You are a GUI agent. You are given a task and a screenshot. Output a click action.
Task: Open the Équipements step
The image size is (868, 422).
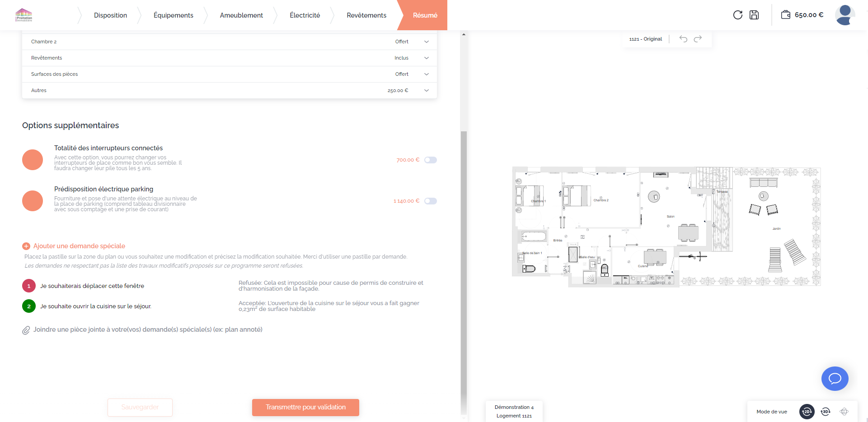pyautogui.click(x=174, y=15)
